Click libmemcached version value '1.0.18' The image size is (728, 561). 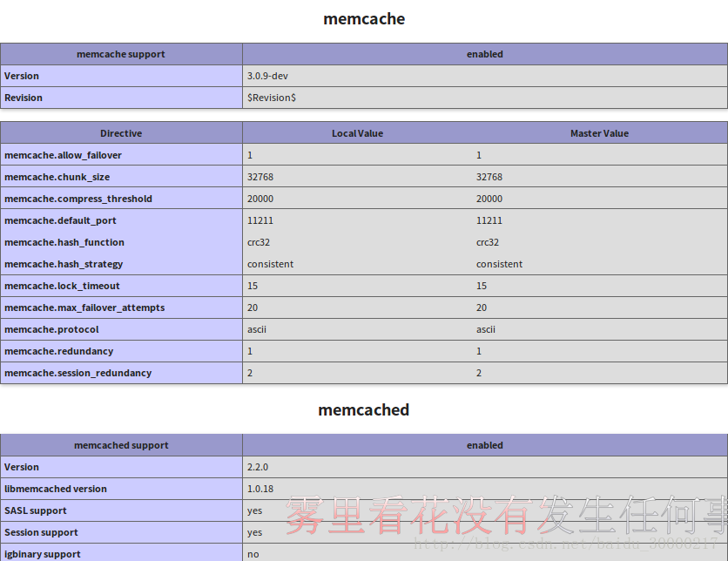tap(260, 489)
